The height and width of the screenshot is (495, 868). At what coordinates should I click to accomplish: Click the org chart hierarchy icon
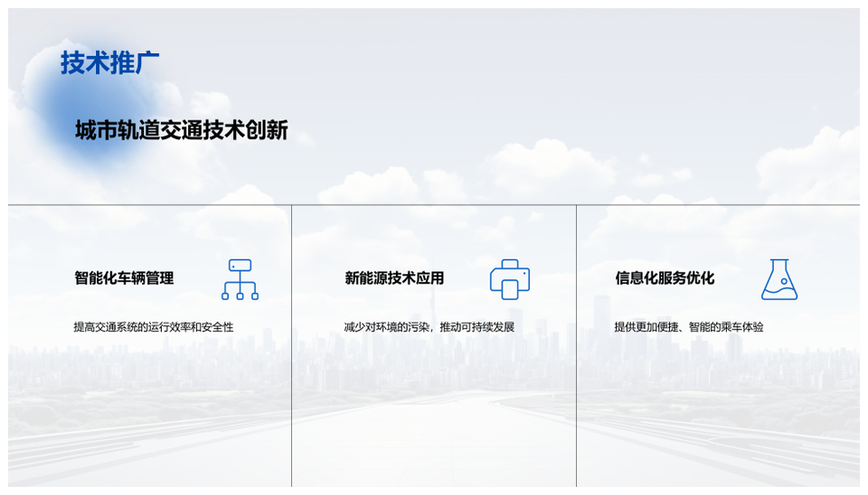pos(240,279)
